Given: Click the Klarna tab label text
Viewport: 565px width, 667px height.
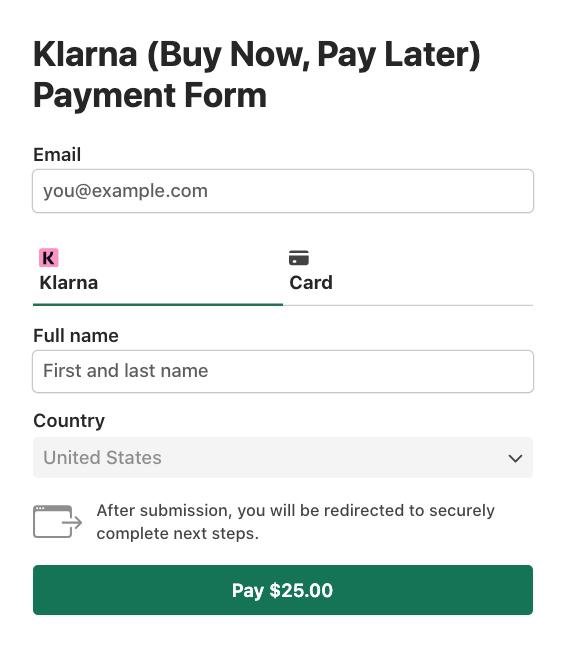Looking at the screenshot, I should point(69,282).
